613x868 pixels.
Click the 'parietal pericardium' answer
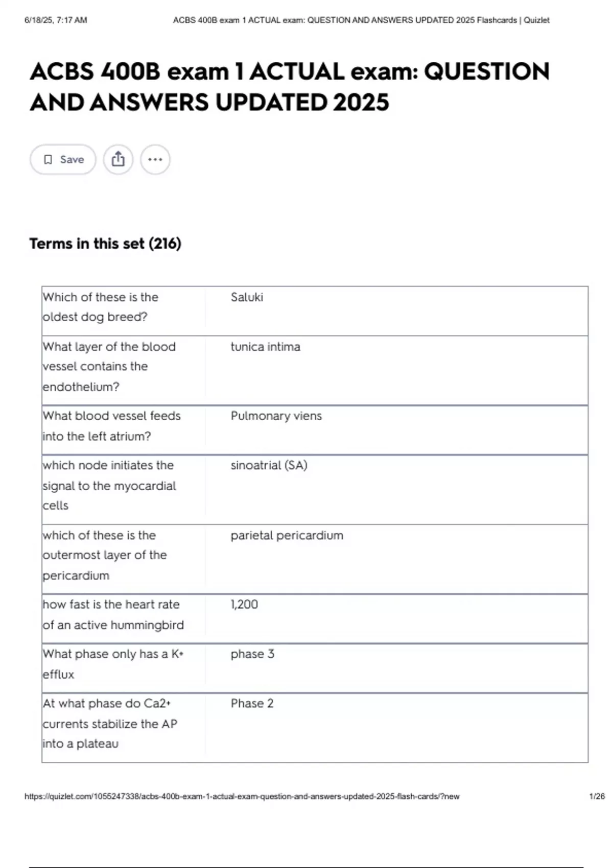287,535
